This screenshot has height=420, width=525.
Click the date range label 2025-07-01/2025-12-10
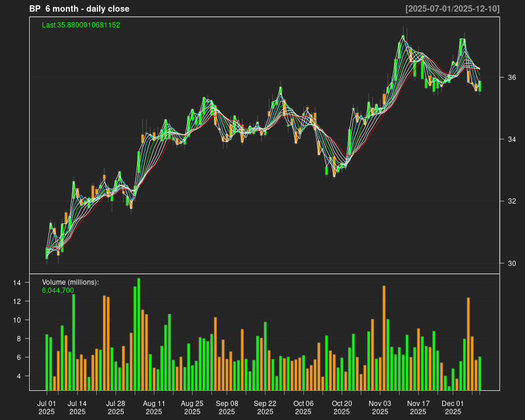(452, 9)
